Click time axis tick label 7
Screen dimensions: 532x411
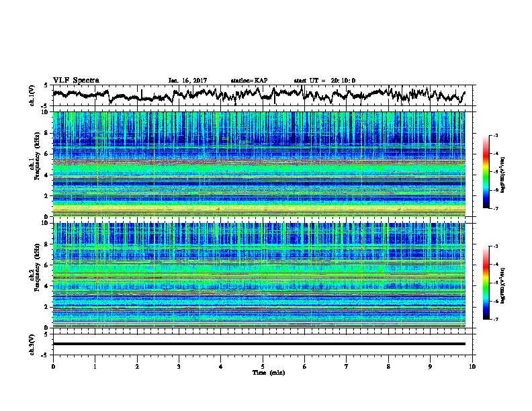tap(347, 367)
